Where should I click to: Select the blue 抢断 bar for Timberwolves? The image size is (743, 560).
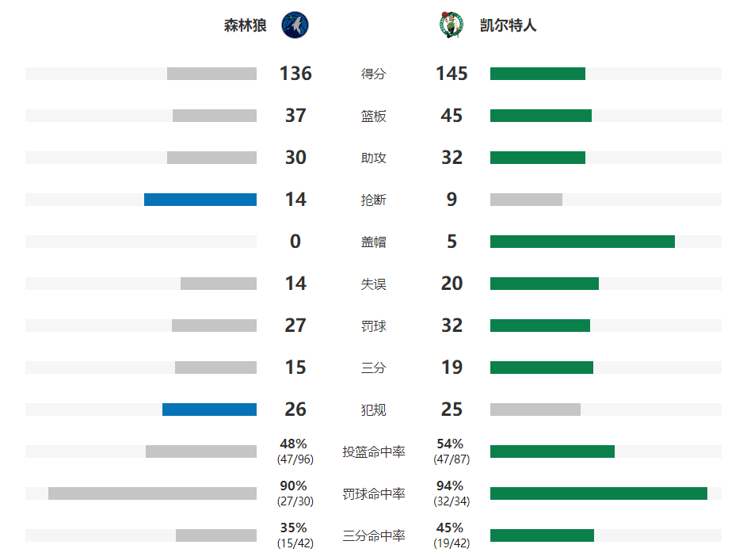(200, 200)
